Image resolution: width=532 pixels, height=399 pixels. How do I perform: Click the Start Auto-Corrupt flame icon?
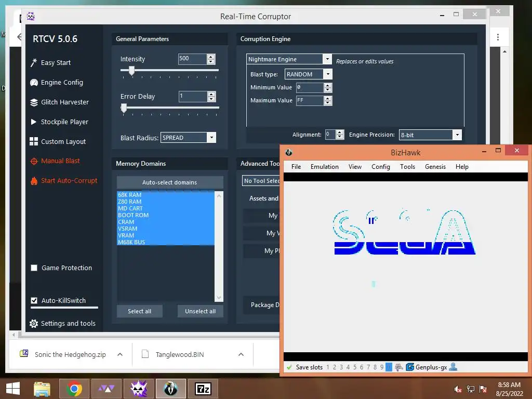pos(34,181)
